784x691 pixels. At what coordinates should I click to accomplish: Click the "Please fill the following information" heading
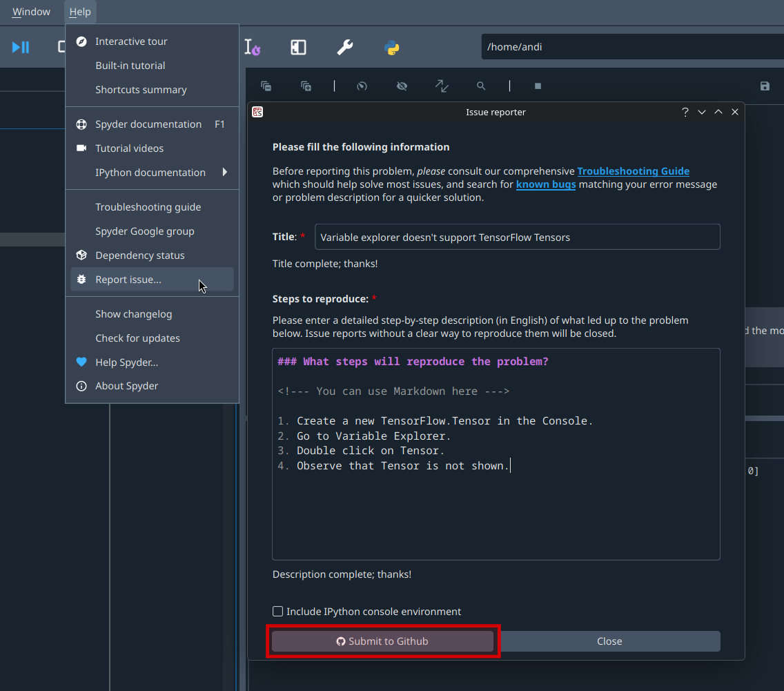360,147
